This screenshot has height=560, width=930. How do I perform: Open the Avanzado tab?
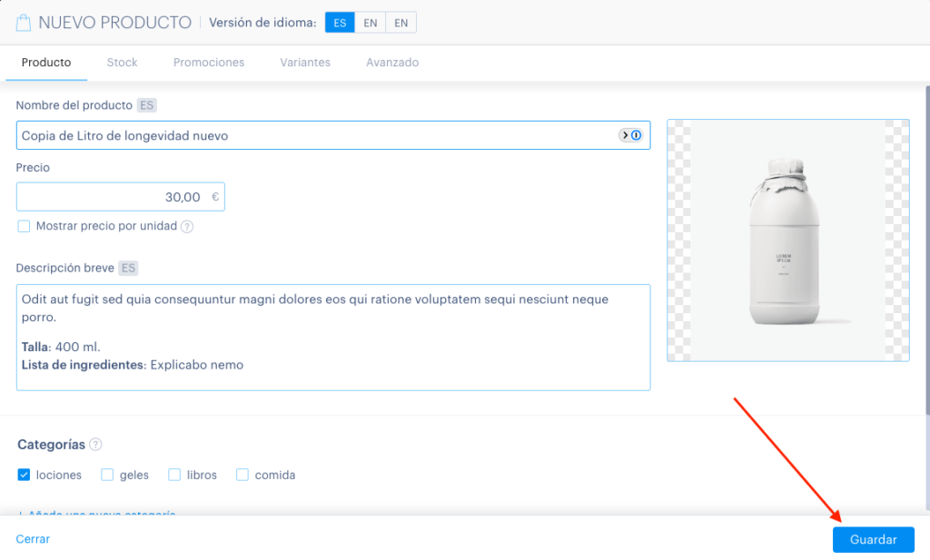coord(392,63)
